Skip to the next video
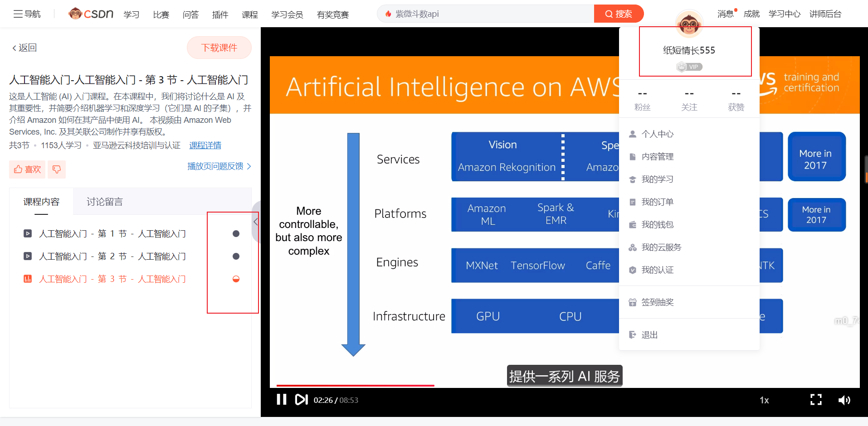 [301, 399]
